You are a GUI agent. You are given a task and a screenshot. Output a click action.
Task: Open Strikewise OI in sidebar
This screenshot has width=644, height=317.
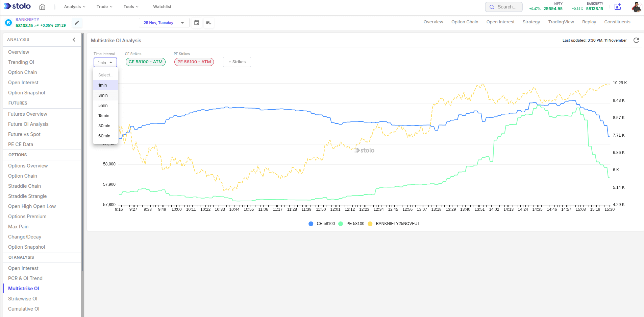[x=23, y=299]
